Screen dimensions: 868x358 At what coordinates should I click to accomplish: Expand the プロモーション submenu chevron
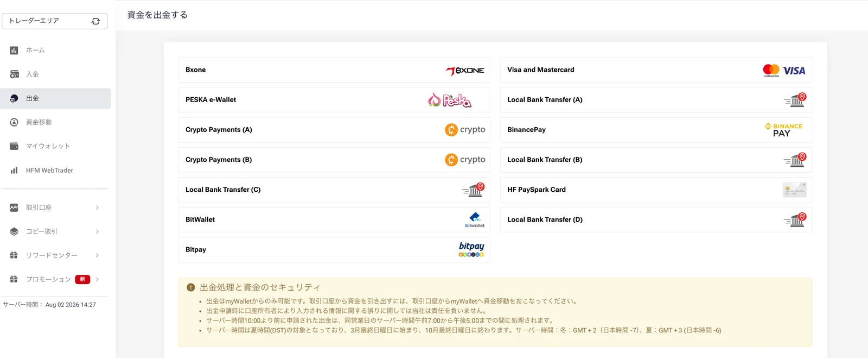(98, 279)
